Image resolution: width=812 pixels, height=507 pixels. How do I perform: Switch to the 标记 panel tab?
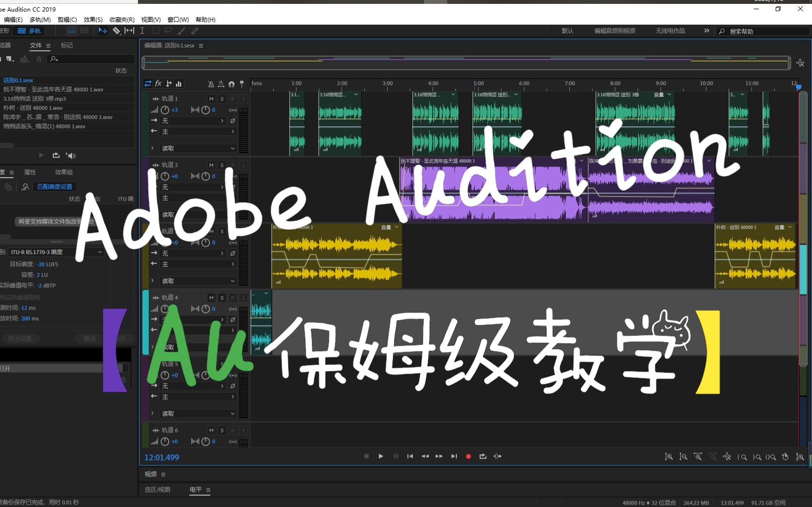[67, 45]
